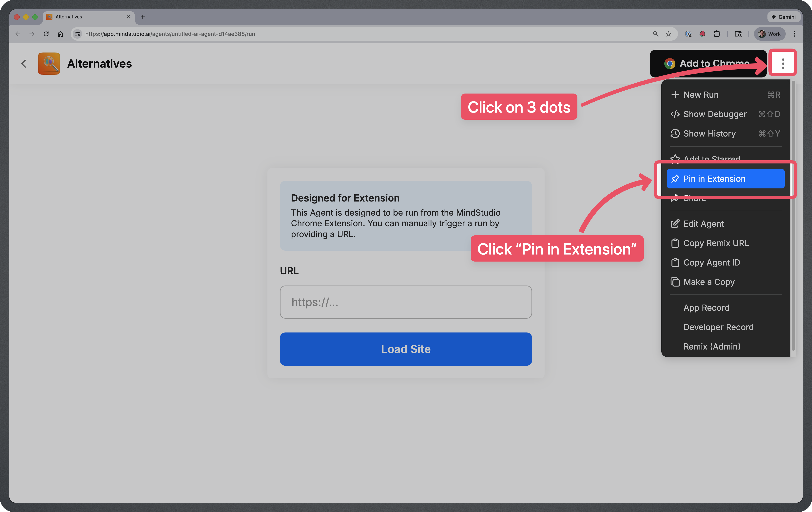The width and height of the screenshot is (812, 512).
Task: Click the Home icon in the toolbar
Action: pos(61,34)
